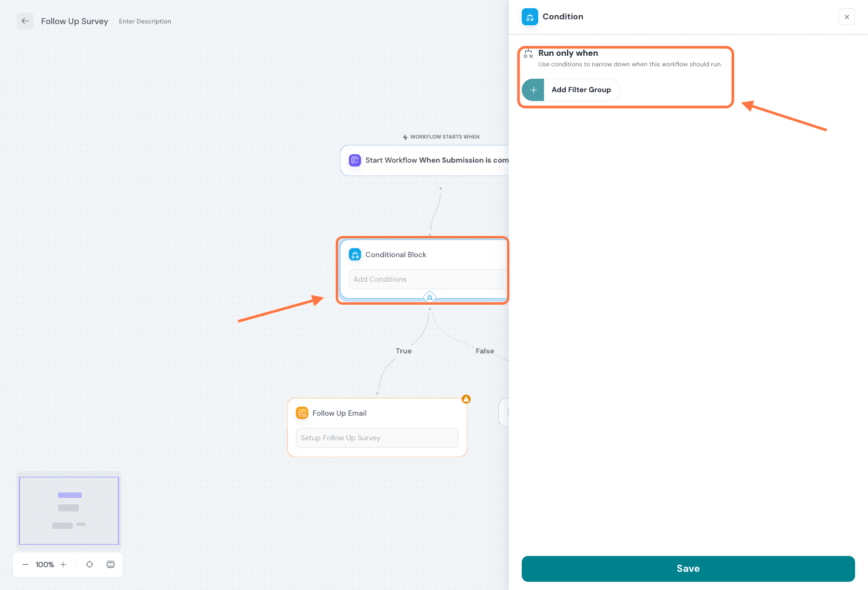The image size is (868, 590).
Task: Click the back arrow beside Follow Up Survey
Action: [x=25, y=21]
